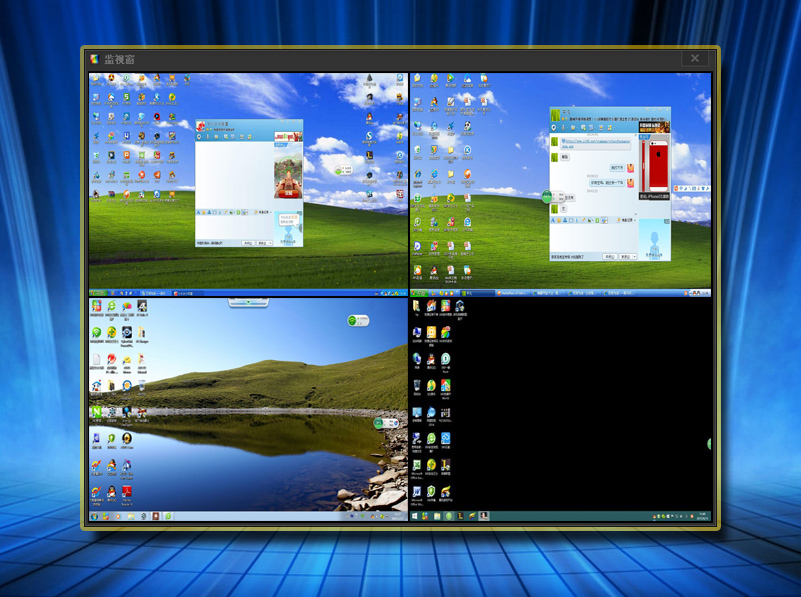The image size is (801, 597).
Task: Click the red button on the game ad
Action: [288, 194]
